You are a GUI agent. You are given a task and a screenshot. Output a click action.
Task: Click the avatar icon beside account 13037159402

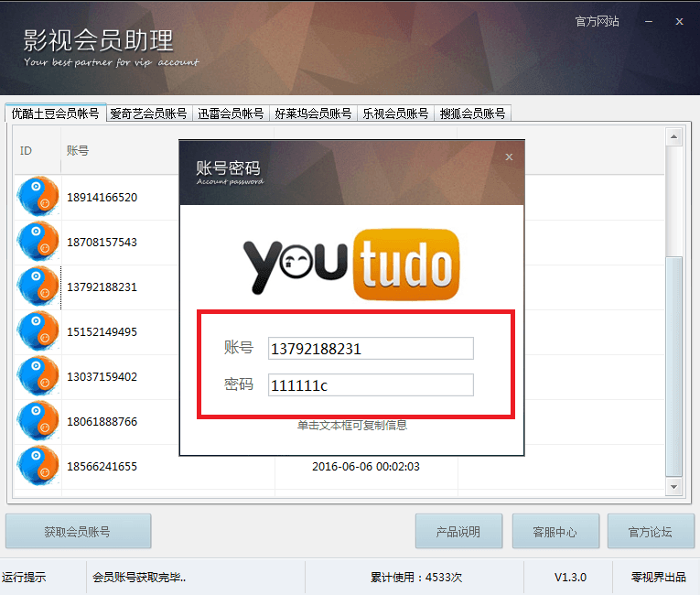38,376
